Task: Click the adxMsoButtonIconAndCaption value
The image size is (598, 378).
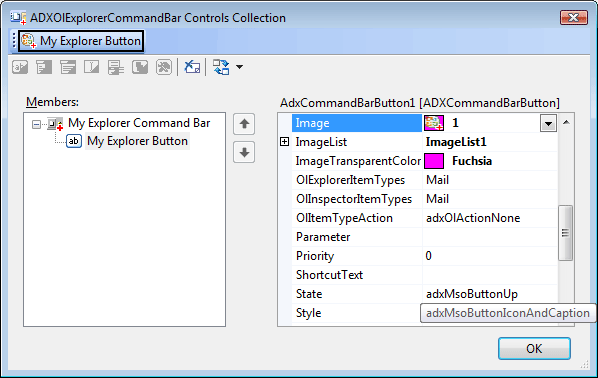Action: tap(508, 313)
